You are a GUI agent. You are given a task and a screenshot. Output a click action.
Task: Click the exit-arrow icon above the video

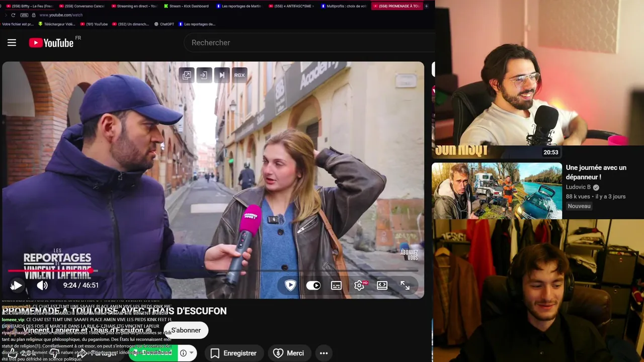click(x=204, y=75)
